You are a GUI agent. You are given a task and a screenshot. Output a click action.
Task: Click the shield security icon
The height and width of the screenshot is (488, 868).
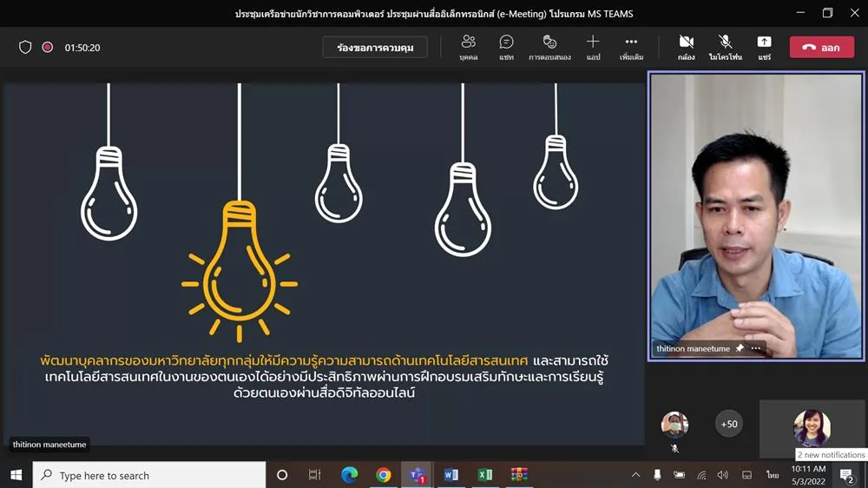25,47
